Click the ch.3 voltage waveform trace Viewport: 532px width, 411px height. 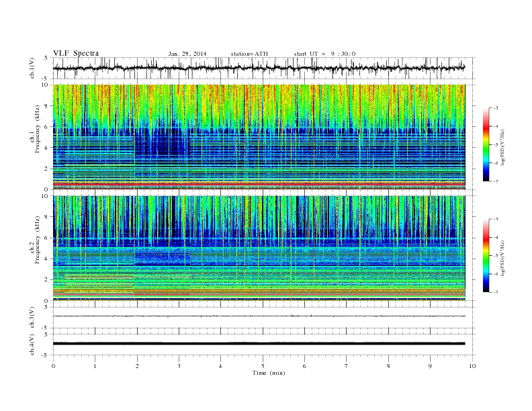click(259, 316)
